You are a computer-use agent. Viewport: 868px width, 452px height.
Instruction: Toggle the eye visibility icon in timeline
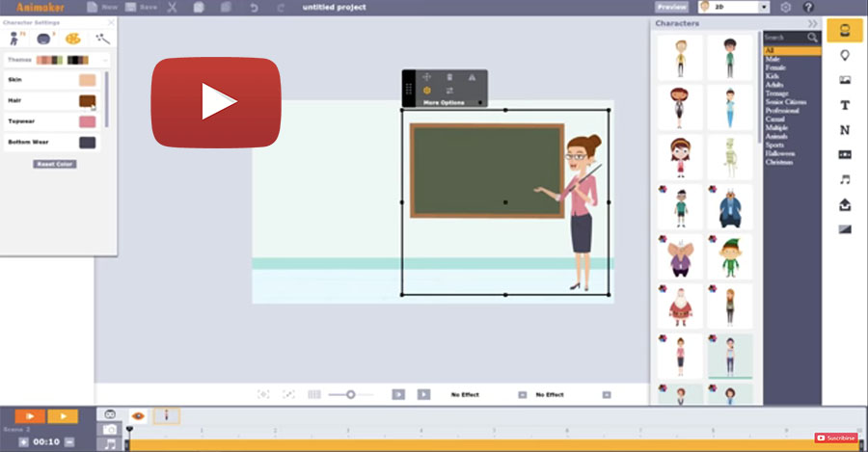point(138,416)
